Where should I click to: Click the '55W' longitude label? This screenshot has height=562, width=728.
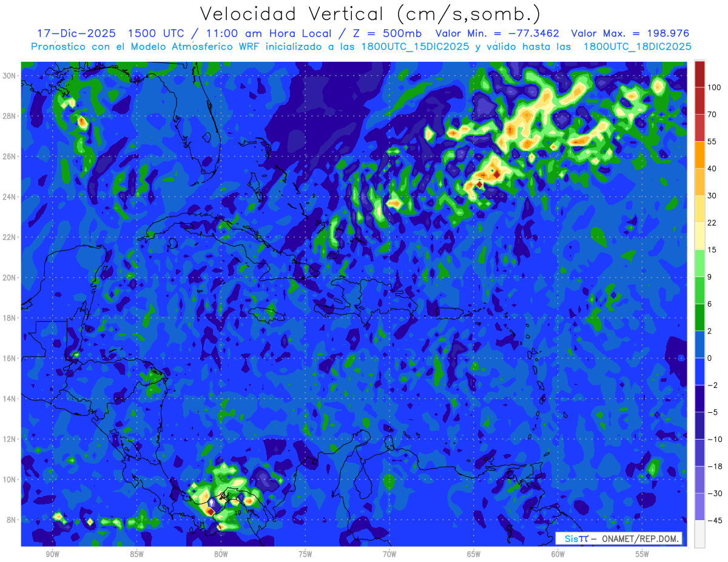(642, 554)
